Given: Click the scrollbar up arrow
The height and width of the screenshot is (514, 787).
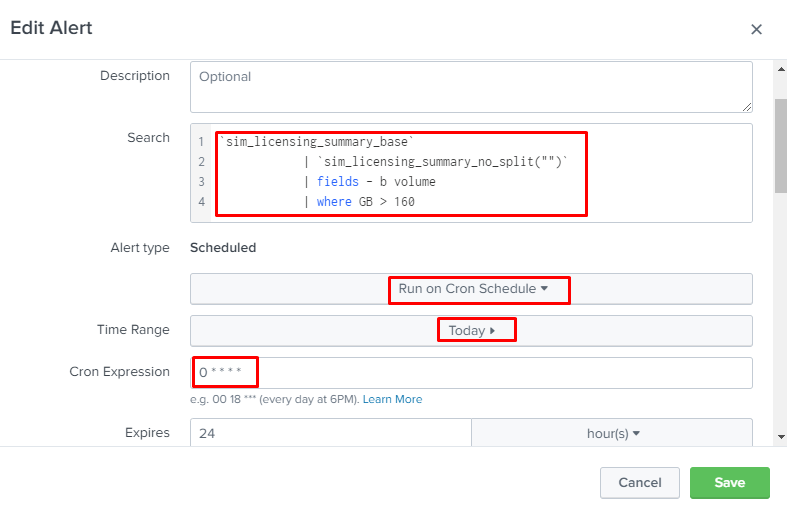Looking at the screenshot, I should coord(781,70).
